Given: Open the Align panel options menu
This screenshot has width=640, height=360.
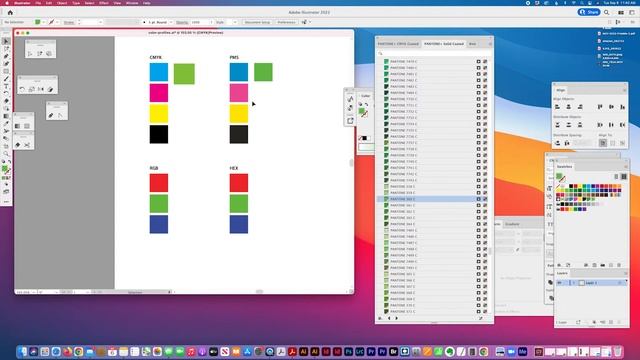Looking at the screenshot, I should coord(624,90).
